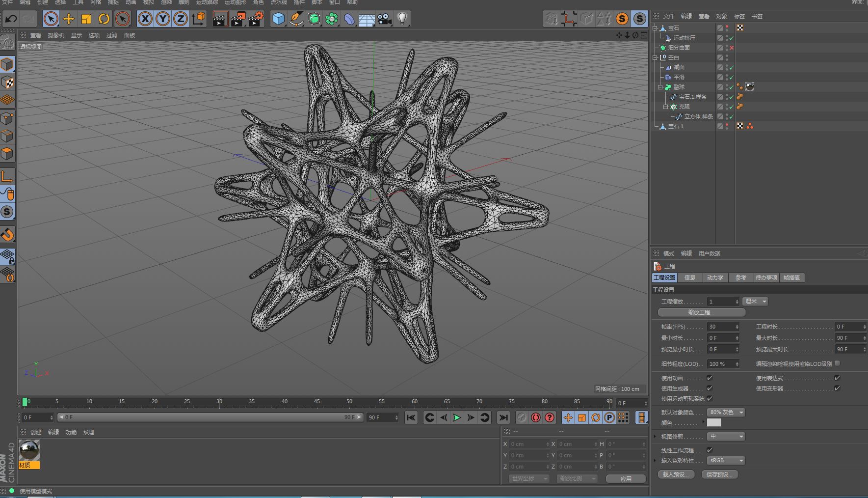Click the camera object icon
The image size is (868, 498).
[385, 19]
